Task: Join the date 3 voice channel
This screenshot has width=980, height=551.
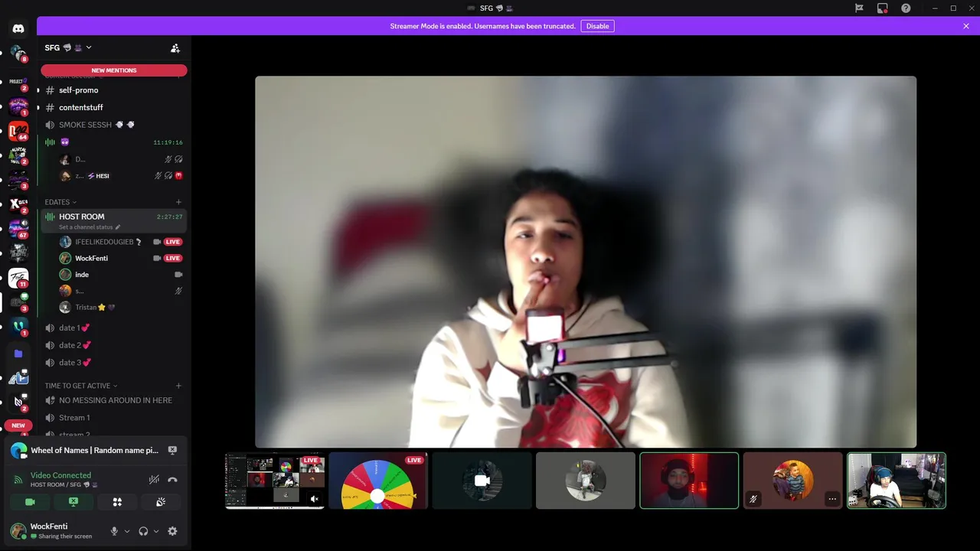Action: 113,363
